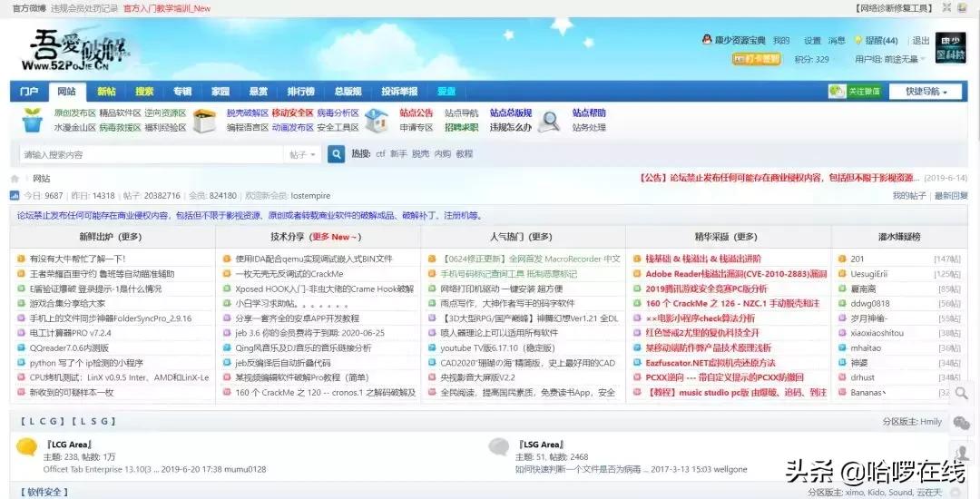980x499 pixels.
Task: Open the 招聘求职 link
Action: point(461,127)
